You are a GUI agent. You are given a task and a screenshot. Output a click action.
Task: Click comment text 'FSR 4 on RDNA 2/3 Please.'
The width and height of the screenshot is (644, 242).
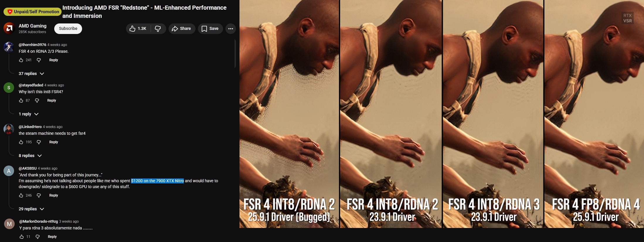coord(44,51)
